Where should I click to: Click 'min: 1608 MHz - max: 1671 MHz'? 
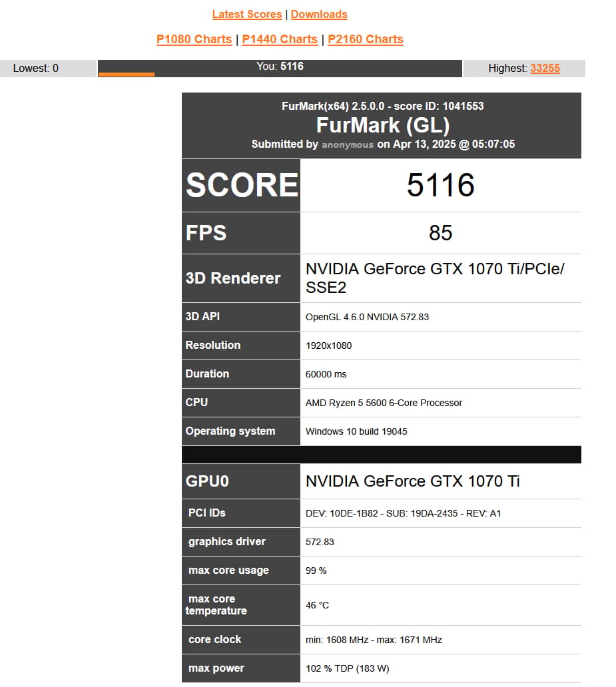coord(374,640)
